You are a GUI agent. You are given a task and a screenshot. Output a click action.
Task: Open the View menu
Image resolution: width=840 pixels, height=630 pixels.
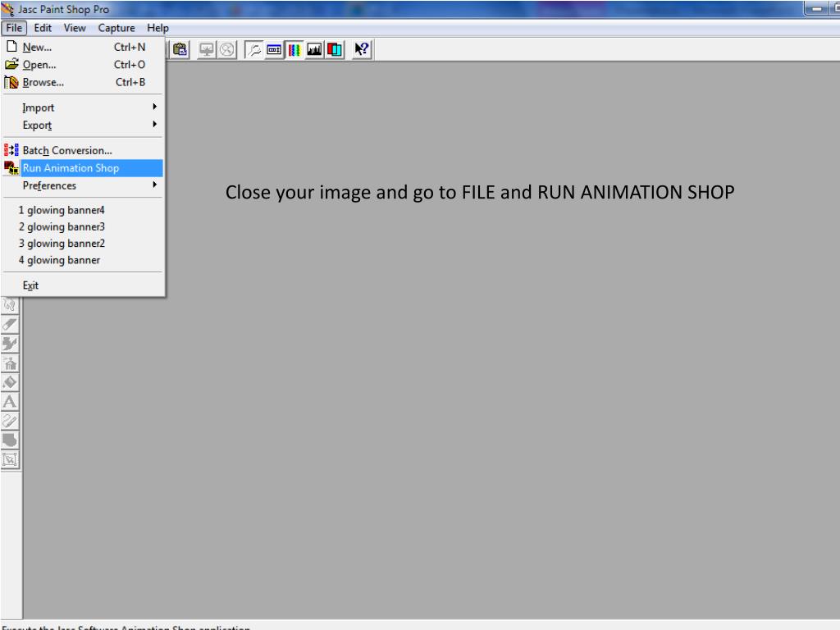(75, 28)
